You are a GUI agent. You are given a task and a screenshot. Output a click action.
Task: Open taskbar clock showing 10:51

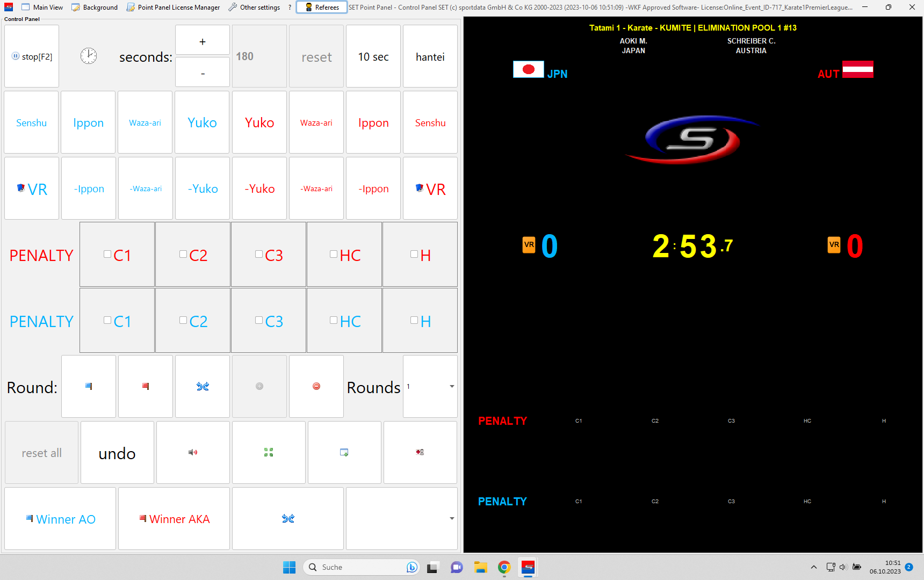click(885, 567)
